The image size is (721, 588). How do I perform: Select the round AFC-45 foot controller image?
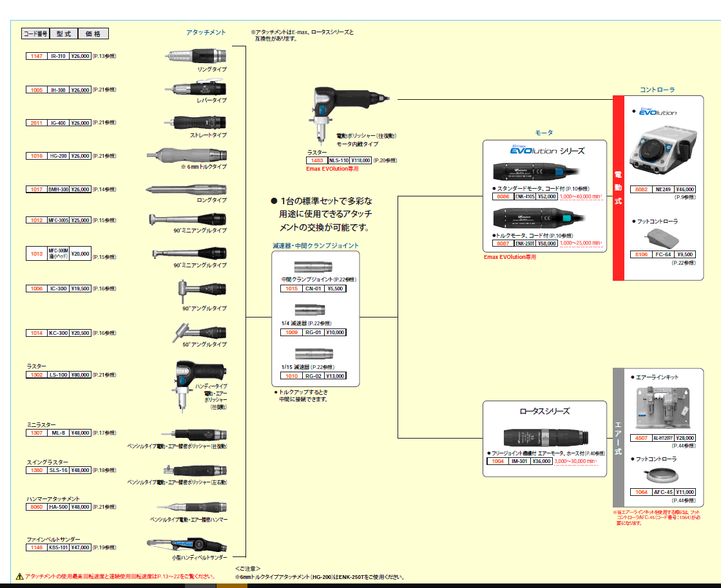coord(663,476)
